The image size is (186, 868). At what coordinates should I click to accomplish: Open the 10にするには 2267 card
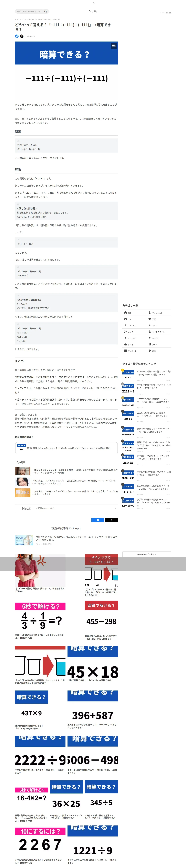[x=40, y=845]
